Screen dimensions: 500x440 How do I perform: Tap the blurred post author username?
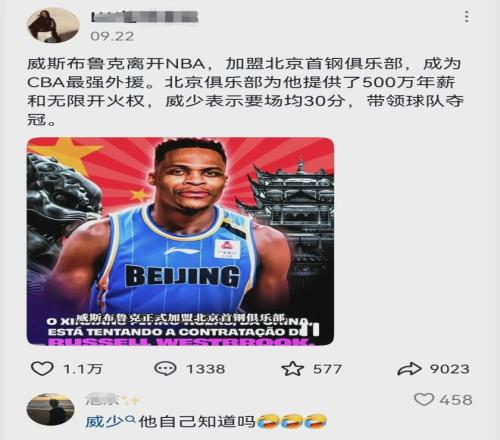145,17
